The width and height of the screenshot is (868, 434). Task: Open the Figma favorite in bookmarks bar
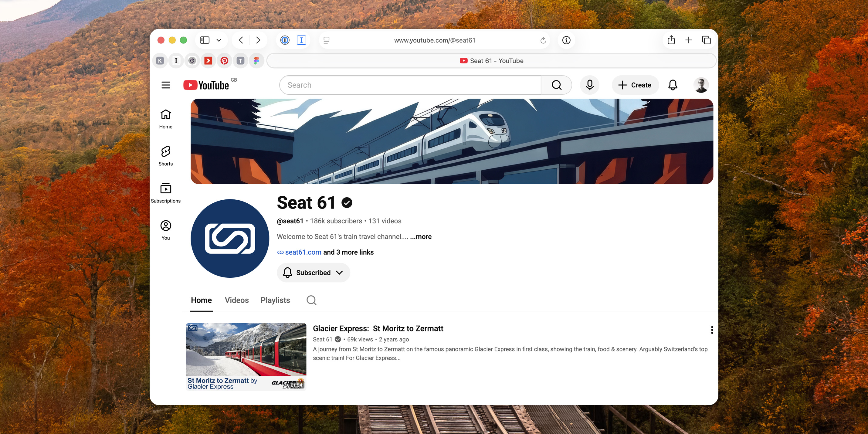(x=256, y=61)
